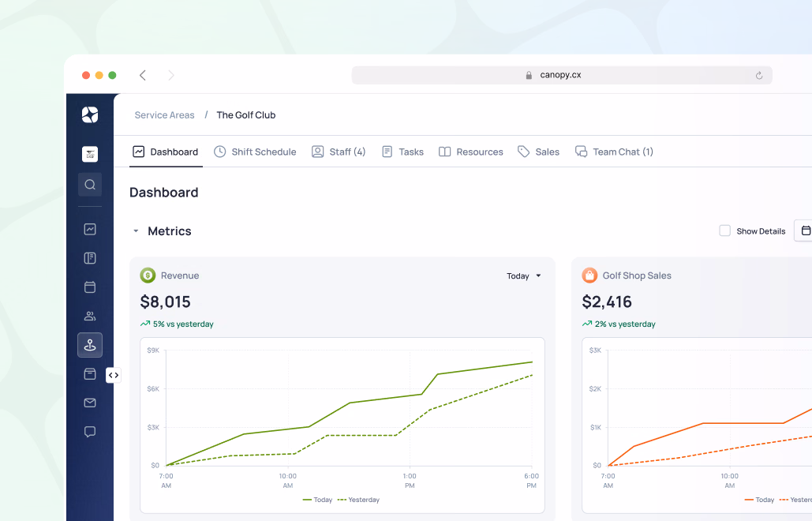Open the club thumbnail below the logo
The image size is (812, 521).
click(90, 154)
